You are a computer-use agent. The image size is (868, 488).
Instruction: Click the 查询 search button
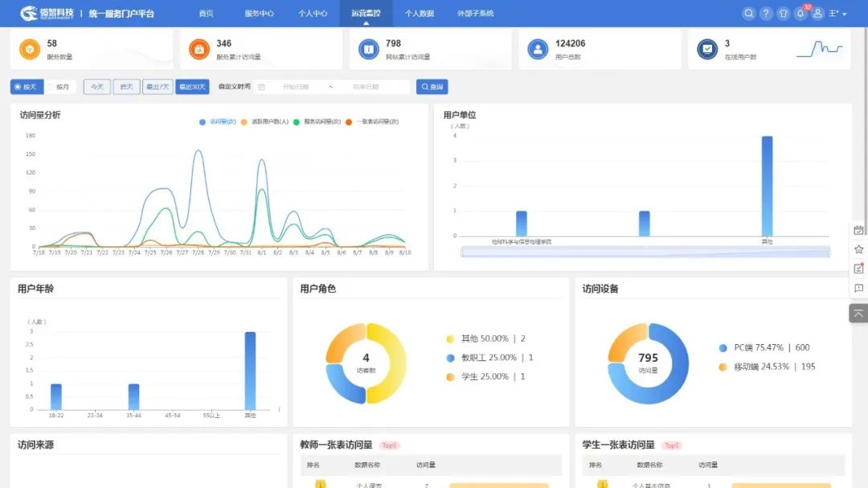pyautogui.click(x=432, y=87)
